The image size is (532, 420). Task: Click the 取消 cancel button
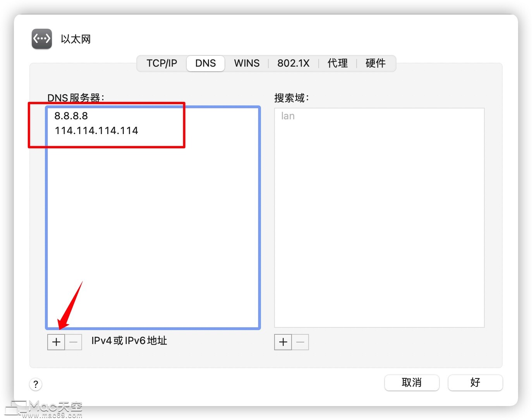pyautogui.click(x=412, y=383)
